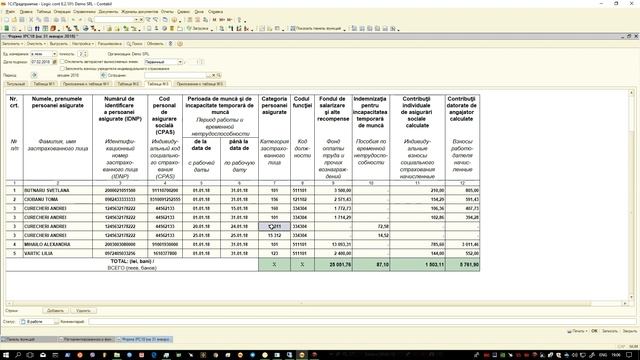Viewport: 640px width, 360px height.
Task: Switch to the Таблица №2 tab
Action: [128, 84]
